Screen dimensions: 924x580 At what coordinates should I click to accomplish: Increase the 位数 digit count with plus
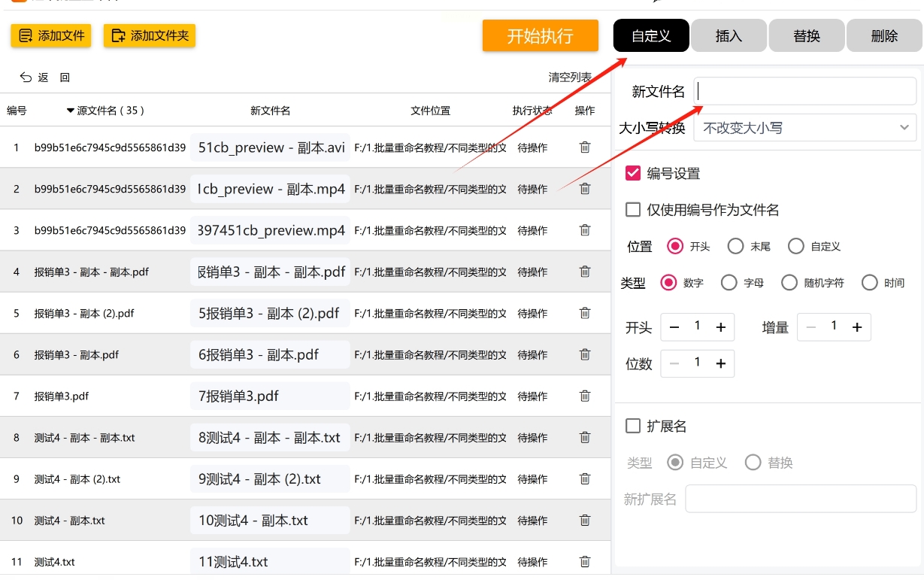[720, 363]
